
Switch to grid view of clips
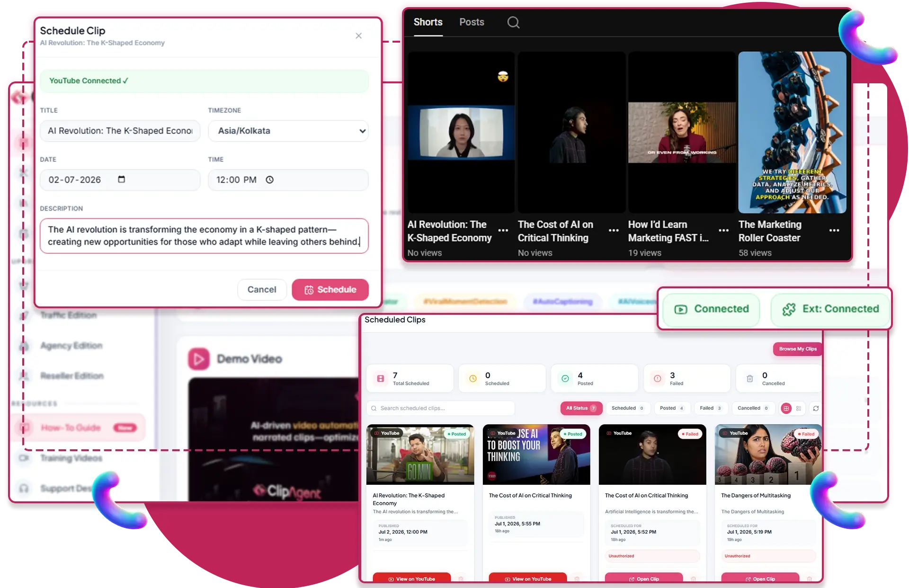tap(786, 408)
